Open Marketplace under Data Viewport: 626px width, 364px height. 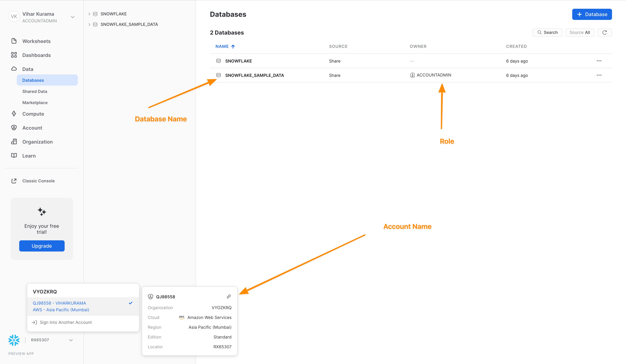point(35,103)
